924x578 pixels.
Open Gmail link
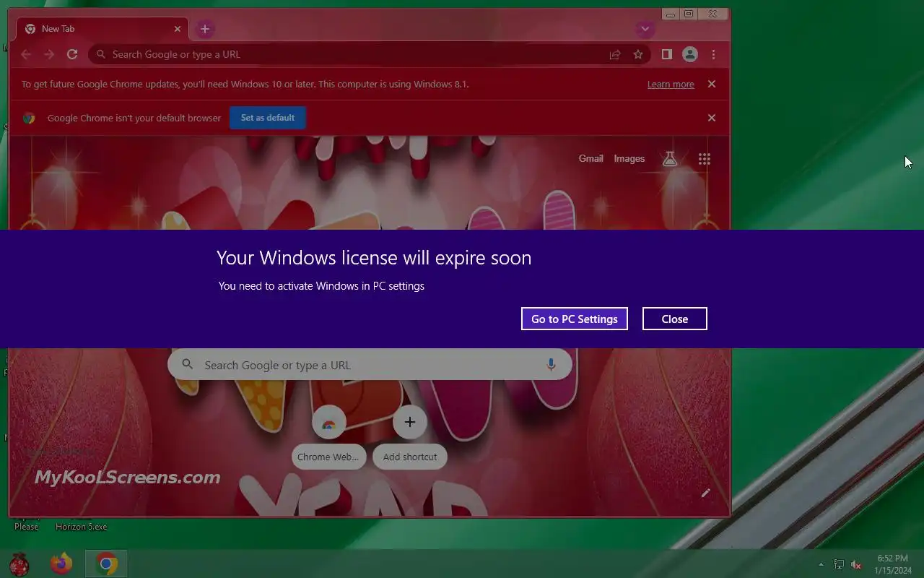coord(590,159)
